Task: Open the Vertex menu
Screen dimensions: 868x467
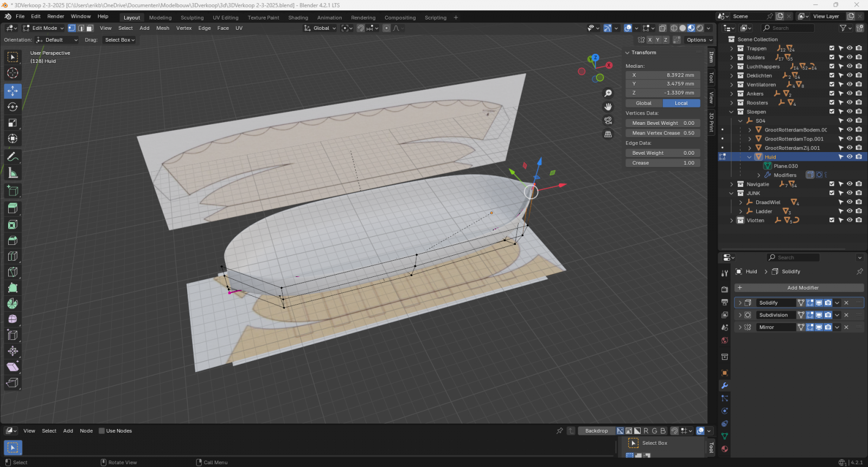Action: pos(184,28)
